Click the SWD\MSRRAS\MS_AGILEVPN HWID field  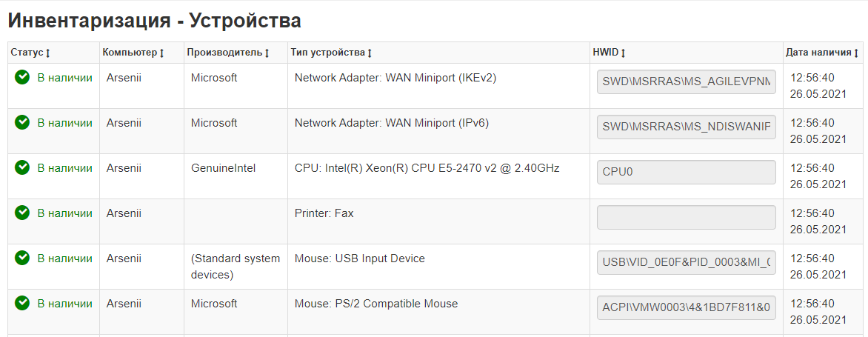pyautogui.click(x=686, y=81)
